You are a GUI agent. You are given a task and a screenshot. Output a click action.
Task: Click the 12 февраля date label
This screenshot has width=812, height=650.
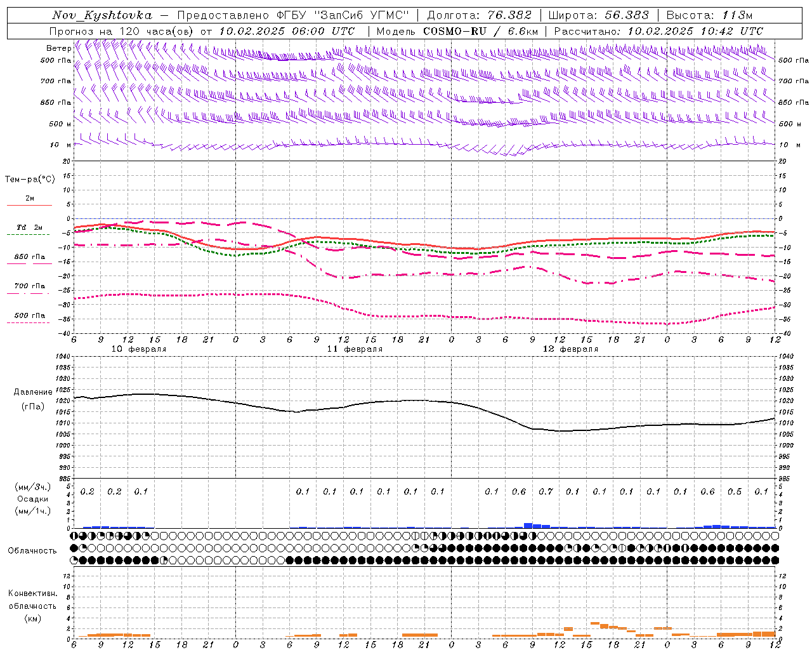pos(570,349)
